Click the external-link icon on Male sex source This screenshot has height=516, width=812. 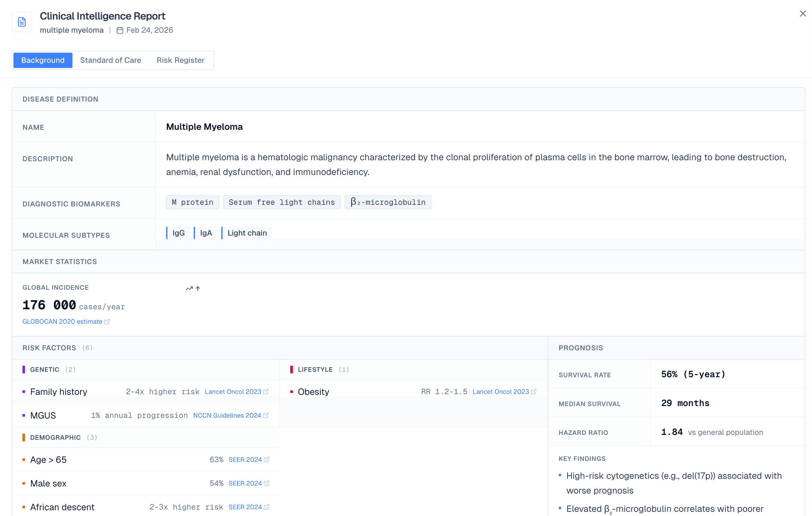tap(266, 483)
